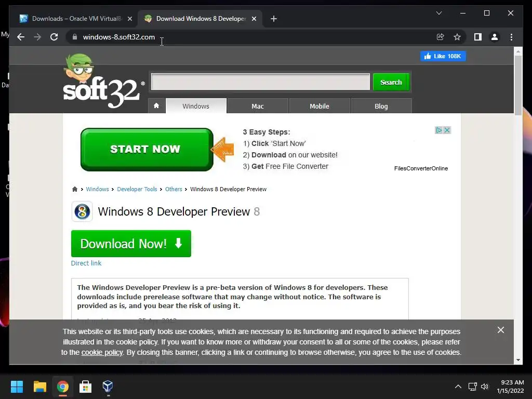Follow the Direct link
Image resolution: width=532 pixels, height=399 pixels.
pyautogui.click(x=86, y=263)
